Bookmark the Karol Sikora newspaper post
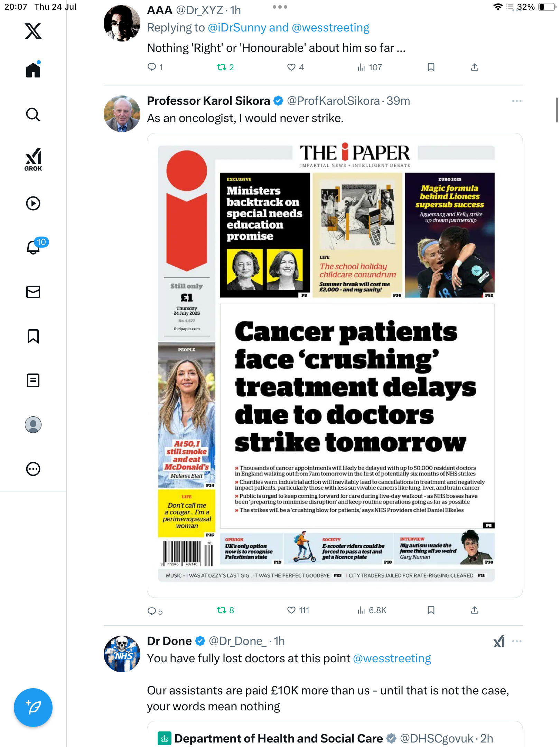 pos(431,610)
